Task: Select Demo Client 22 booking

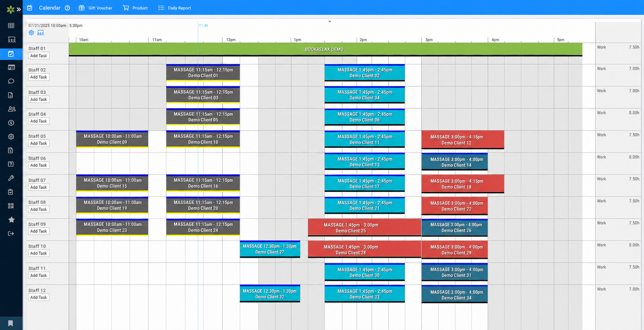Action: pos(455,206)
